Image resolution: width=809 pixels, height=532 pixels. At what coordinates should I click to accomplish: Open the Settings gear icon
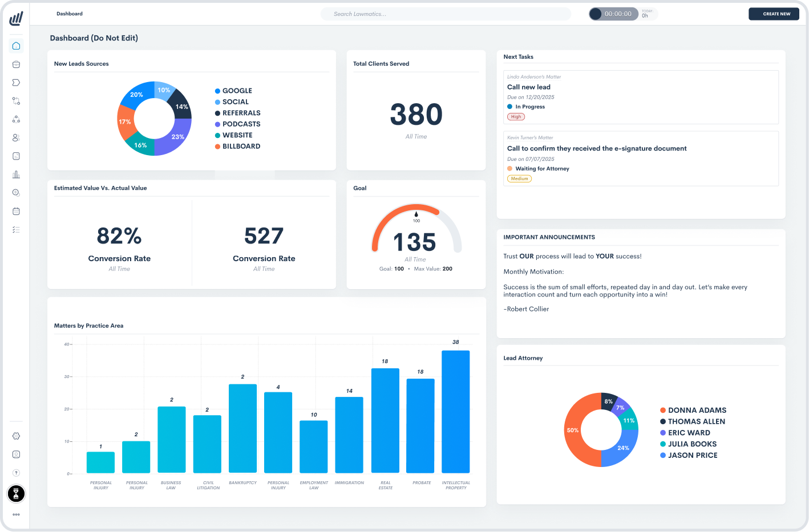point(16,436)
